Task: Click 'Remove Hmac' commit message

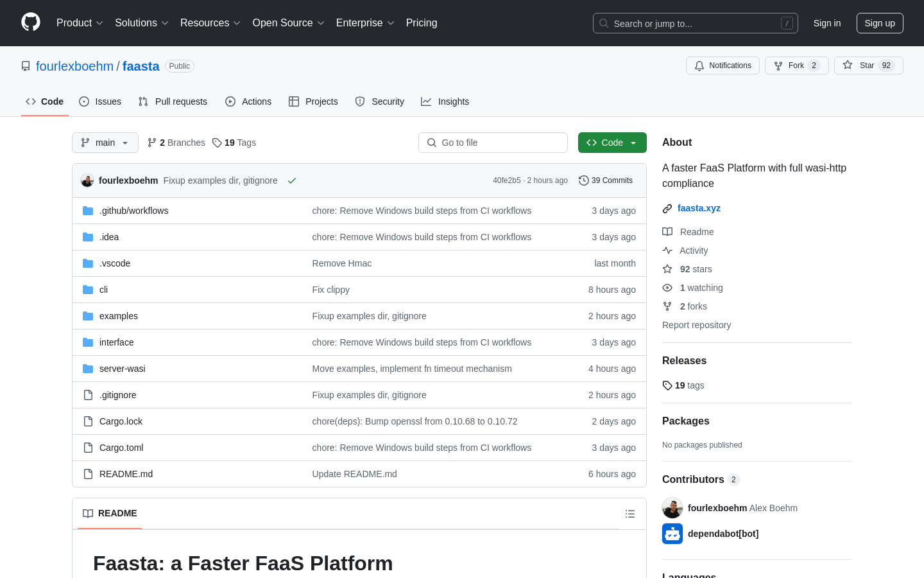Action: coord(342,263)
